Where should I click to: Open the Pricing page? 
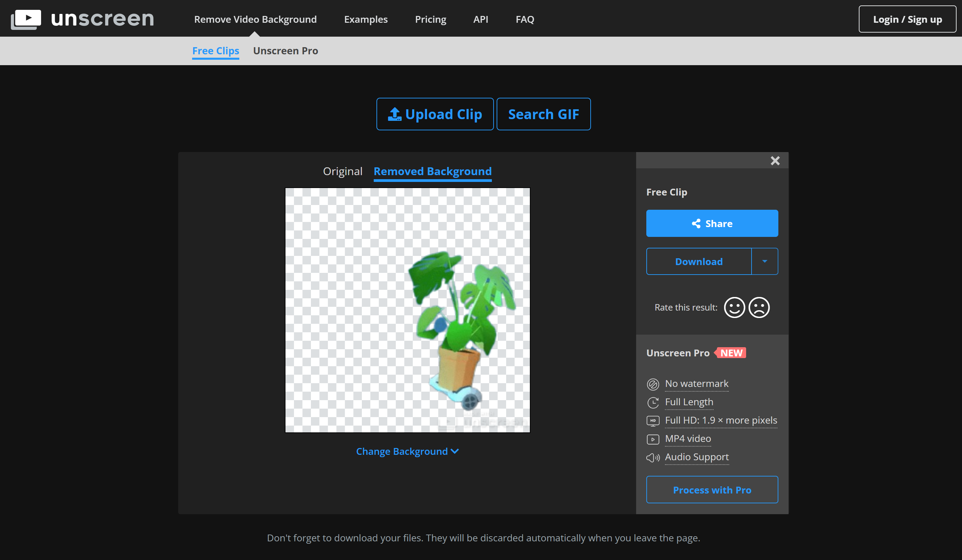(x=431, y=19)
